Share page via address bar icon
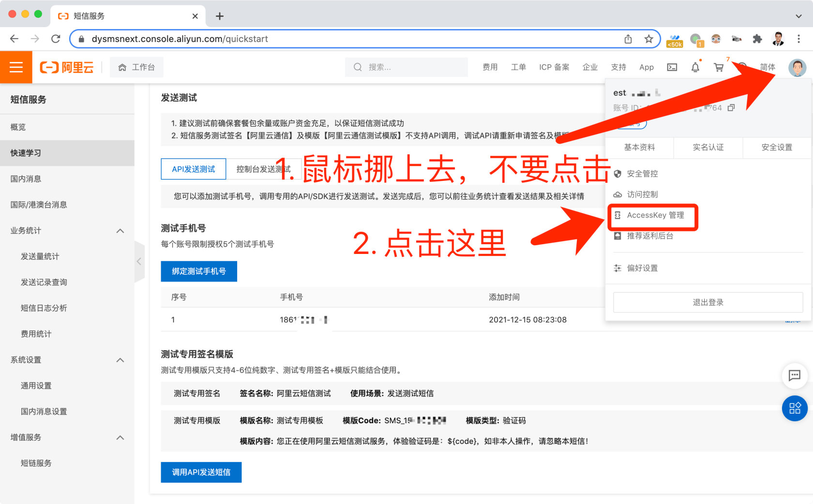 tap(628, 39)
